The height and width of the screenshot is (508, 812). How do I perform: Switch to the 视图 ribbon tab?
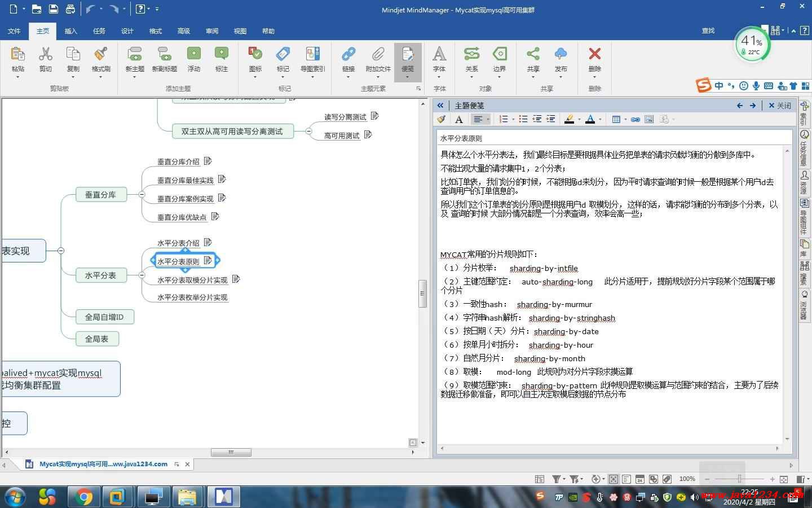(240, 31)
